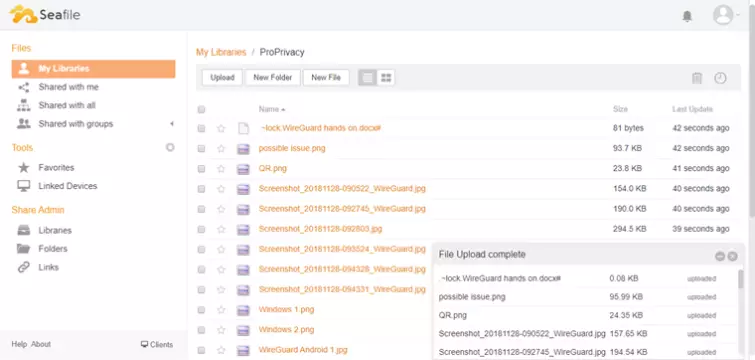Open Shared with me
Viewport: 755px width, 360px height.
click(x=68, y=87)
